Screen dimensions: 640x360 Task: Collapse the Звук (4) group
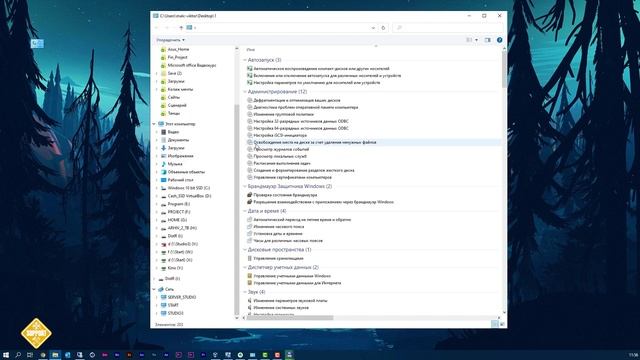(x=245, y=292)
